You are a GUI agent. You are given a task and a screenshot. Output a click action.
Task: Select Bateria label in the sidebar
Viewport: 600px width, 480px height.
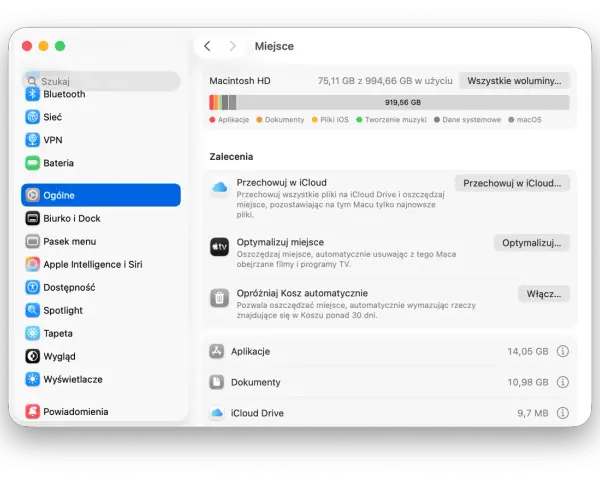[x=59, y=163]
